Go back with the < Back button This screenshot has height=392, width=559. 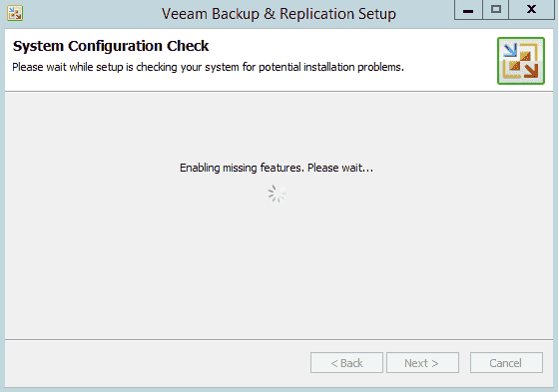click(x=346, y=363)
